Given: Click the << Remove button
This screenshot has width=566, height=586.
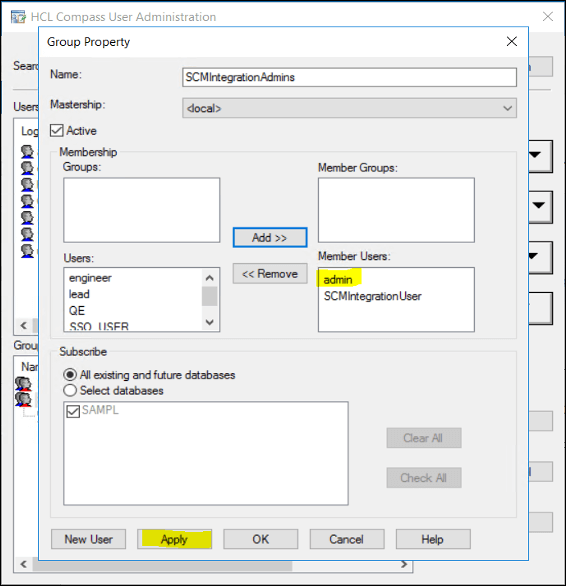Looking at the screenshot, I should 270,274.
